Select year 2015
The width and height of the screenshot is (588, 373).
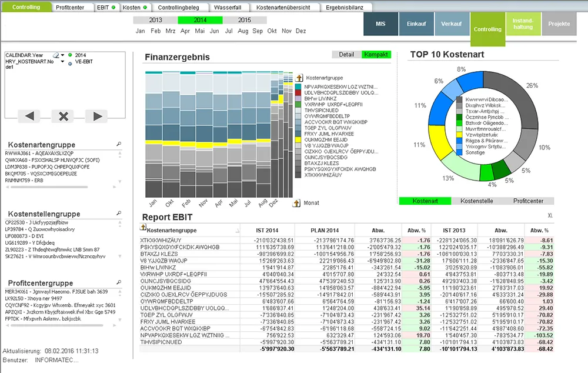click(244, 20)
